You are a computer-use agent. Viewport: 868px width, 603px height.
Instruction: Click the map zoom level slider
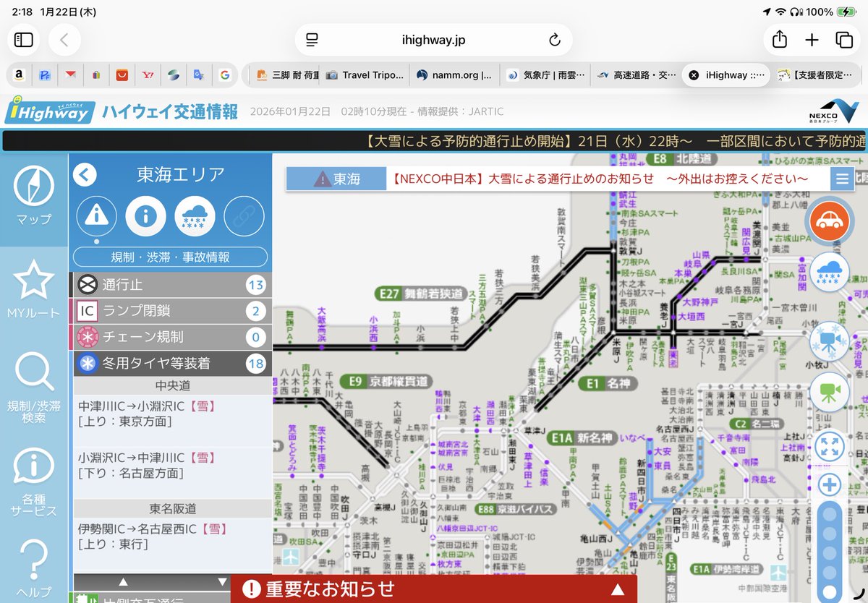[829, 553]
